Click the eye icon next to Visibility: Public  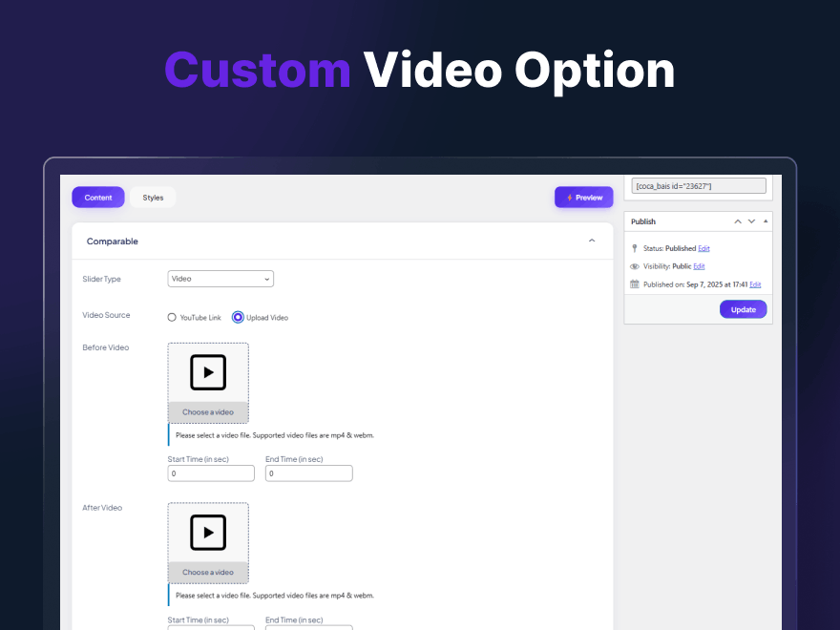coord(634,266)
